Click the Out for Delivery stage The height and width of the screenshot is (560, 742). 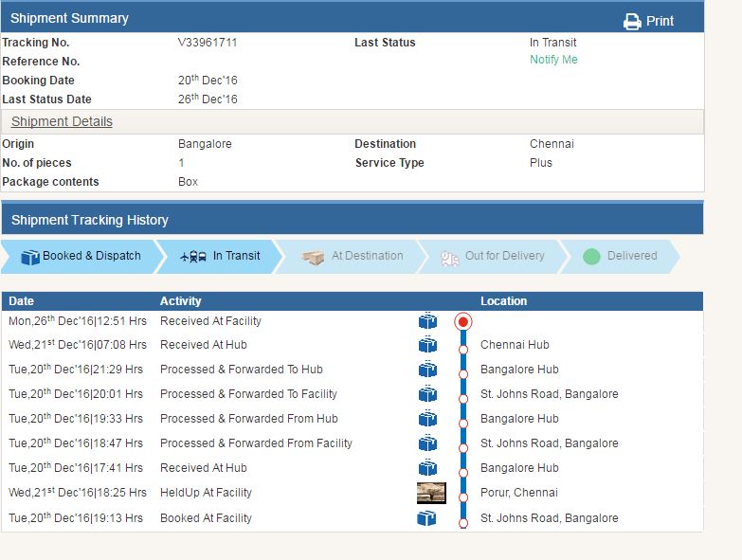[492, 256]
